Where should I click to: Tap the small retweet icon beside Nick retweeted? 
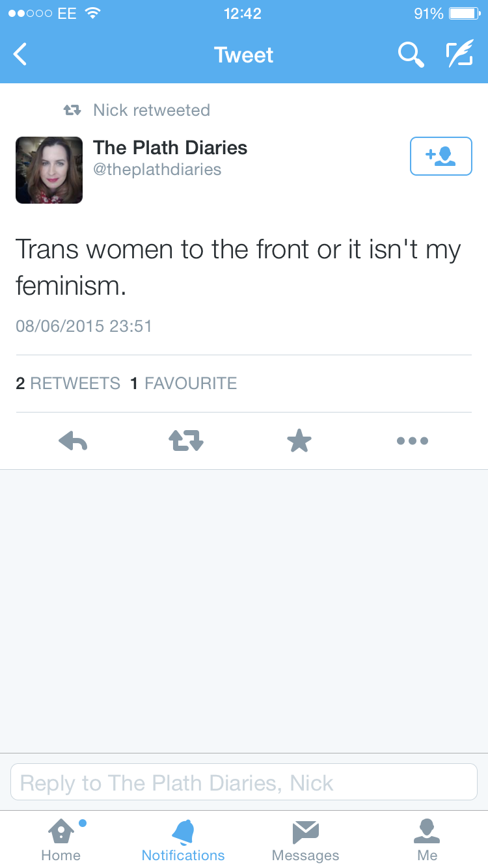72,111
